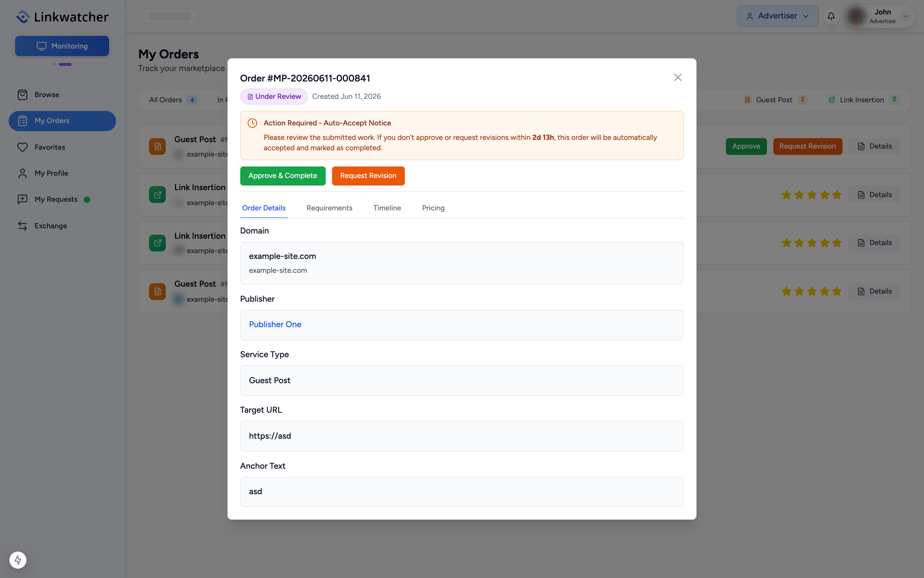Click the Linkwatcher logo
This screenshot has height=578, width=924.
(62, 17)
